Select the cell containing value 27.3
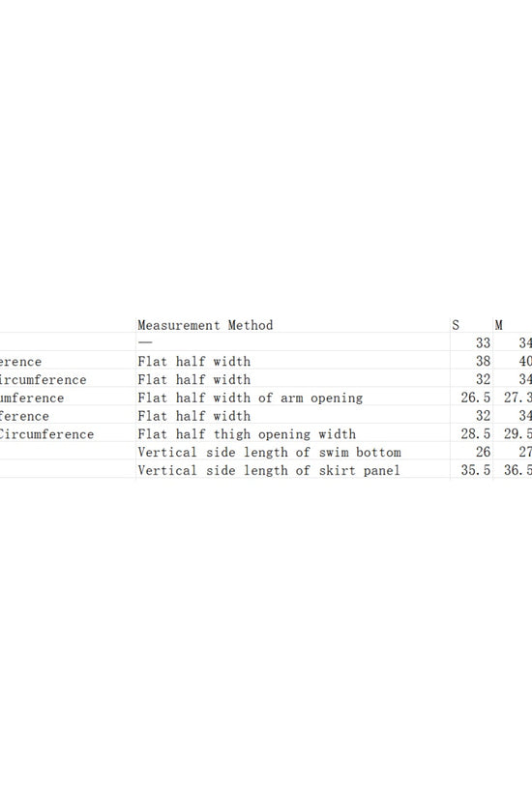 [517, 398]
